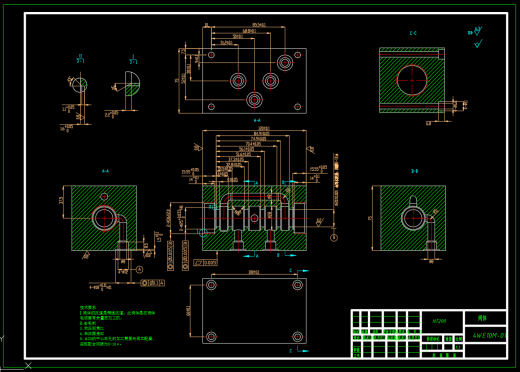Click the 1:1 scale cell in title block
Viewport: 520px width, 372px height.
point(459,347)
